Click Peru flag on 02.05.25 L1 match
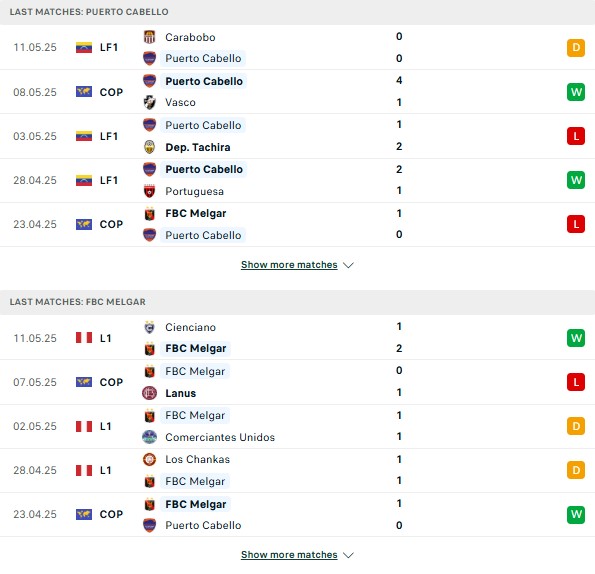595x574 pixels. point(84,426)
